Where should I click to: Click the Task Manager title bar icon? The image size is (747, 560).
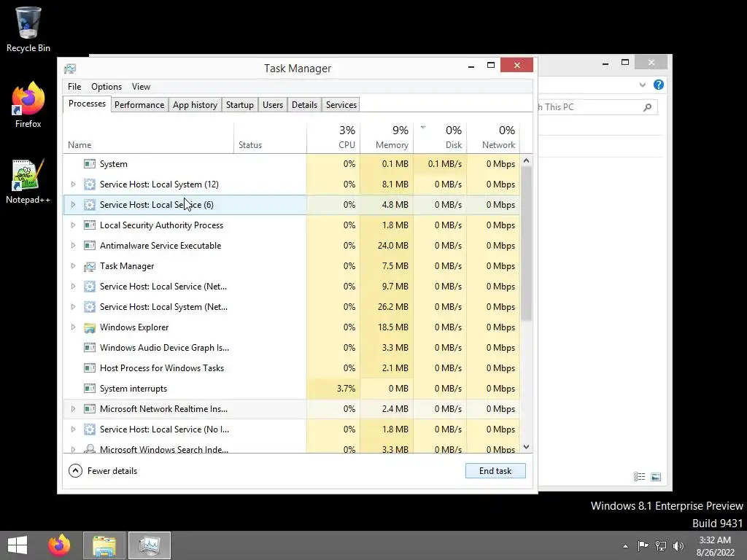coord(70,69)
